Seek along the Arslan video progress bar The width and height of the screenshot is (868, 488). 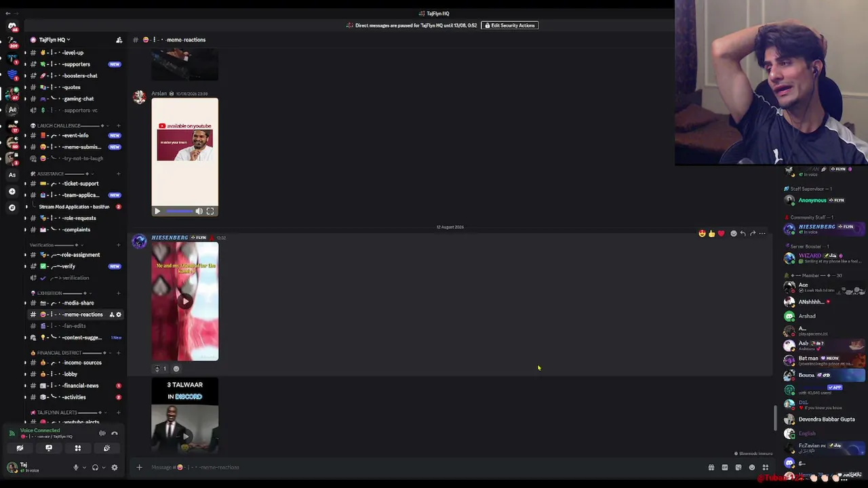pos(179,211)
